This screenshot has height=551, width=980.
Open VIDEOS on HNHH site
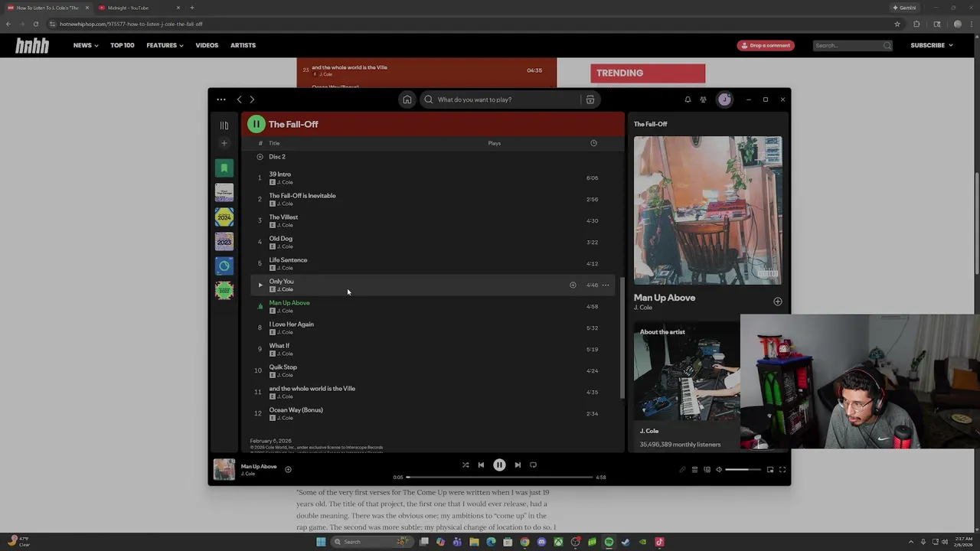tap(207, 45)
